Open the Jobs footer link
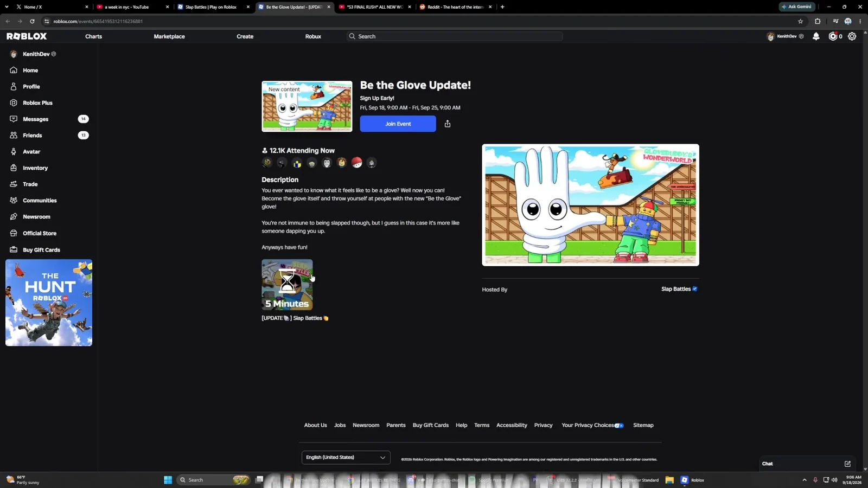Screen dimensions: 868x488 click(x=340, y=425)
